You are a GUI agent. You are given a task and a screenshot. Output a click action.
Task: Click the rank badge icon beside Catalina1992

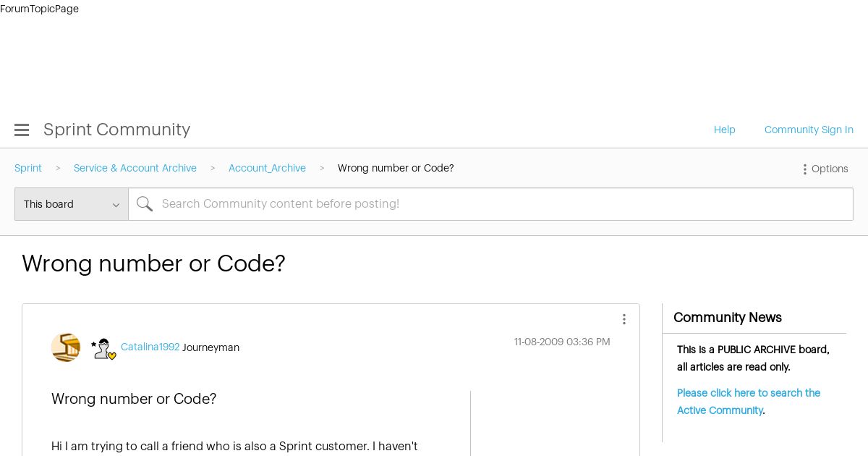[103, 349]
